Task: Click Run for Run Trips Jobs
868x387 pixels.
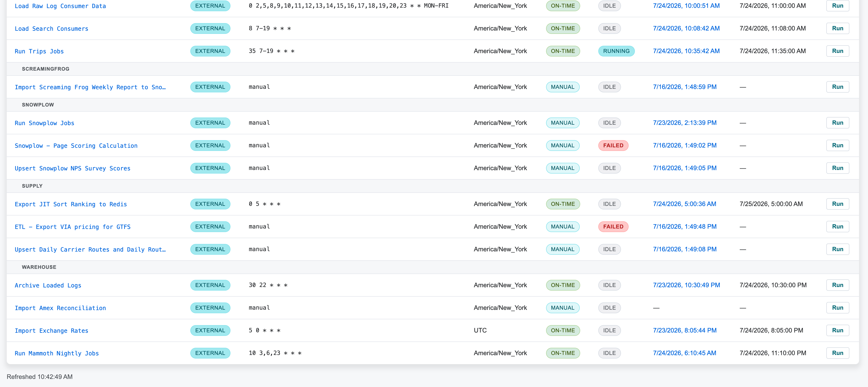Action: click(838, 51)
